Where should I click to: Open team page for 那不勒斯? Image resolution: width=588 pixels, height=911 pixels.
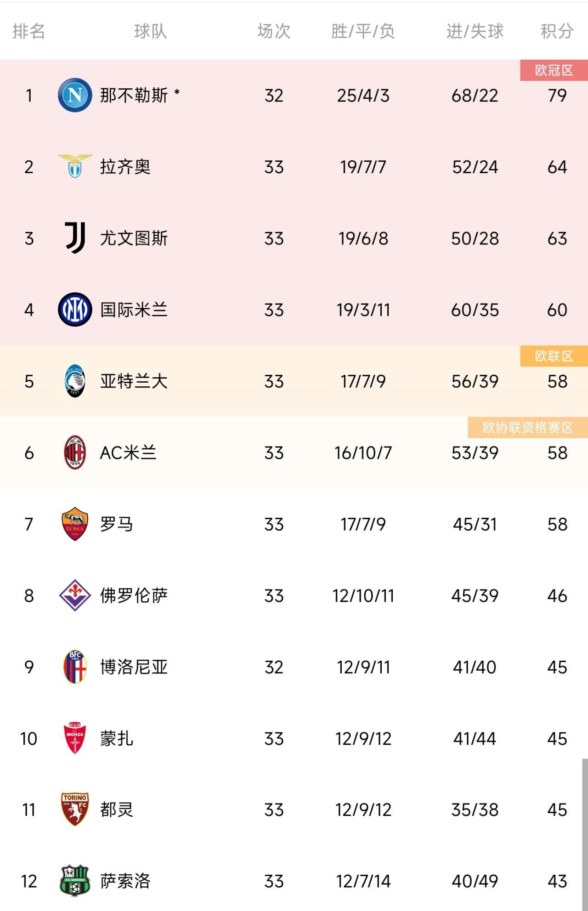point(134,95)
